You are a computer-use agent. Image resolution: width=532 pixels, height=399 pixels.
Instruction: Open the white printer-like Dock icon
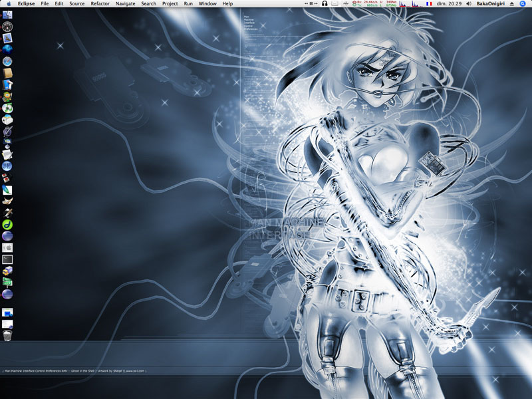(x=7, y=120)
